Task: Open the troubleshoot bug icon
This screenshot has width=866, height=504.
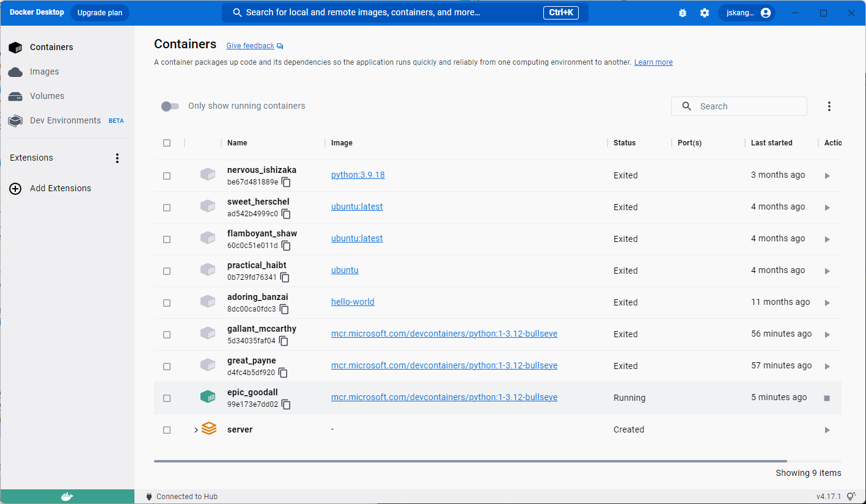Action: [683, 13]
